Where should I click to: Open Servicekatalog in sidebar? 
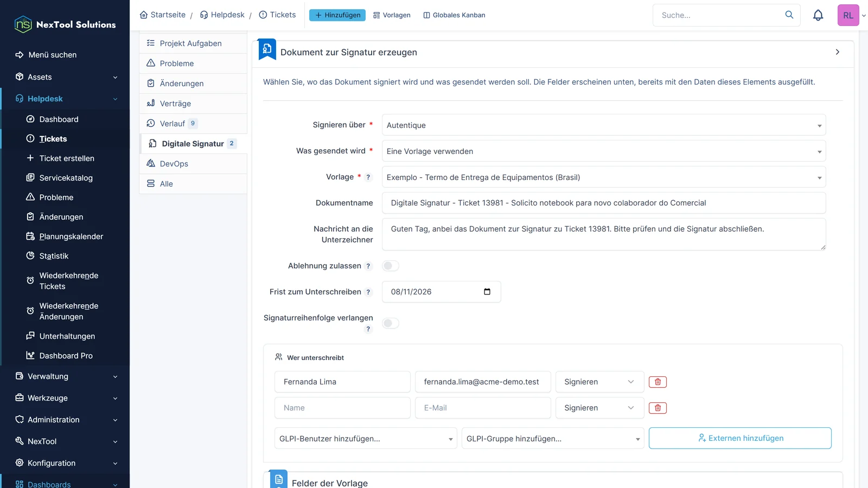tap(66, 178)
